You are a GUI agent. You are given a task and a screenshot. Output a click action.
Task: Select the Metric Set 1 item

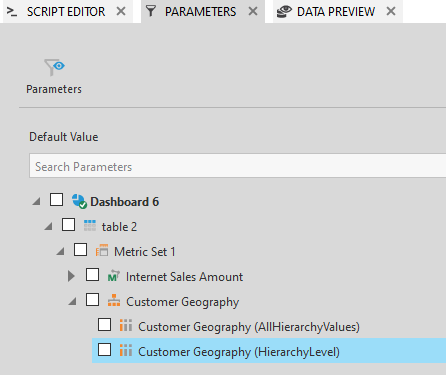[145, 252]
